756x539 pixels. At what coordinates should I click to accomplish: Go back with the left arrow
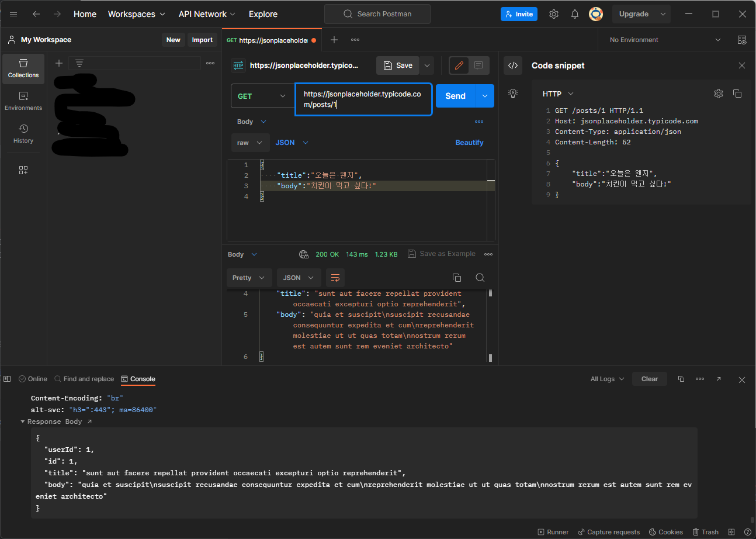coord(36,14)
